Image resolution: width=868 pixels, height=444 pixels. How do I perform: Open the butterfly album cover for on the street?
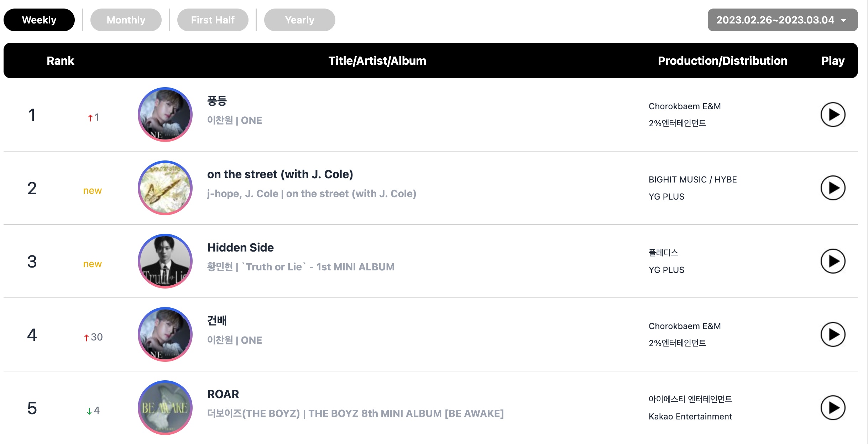(x=165, y=188)
